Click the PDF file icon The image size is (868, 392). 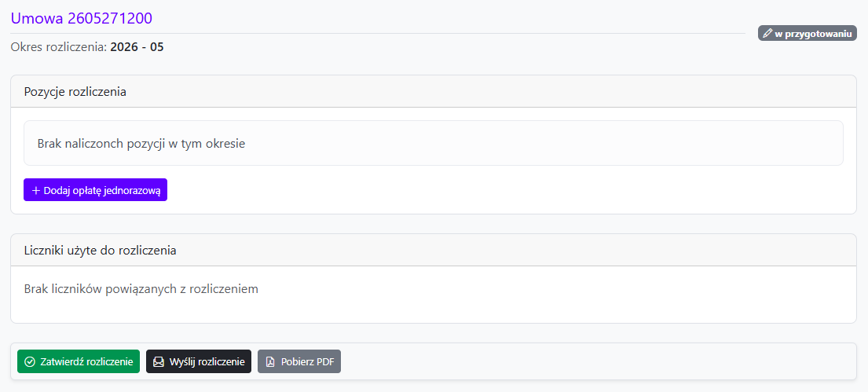270,362
